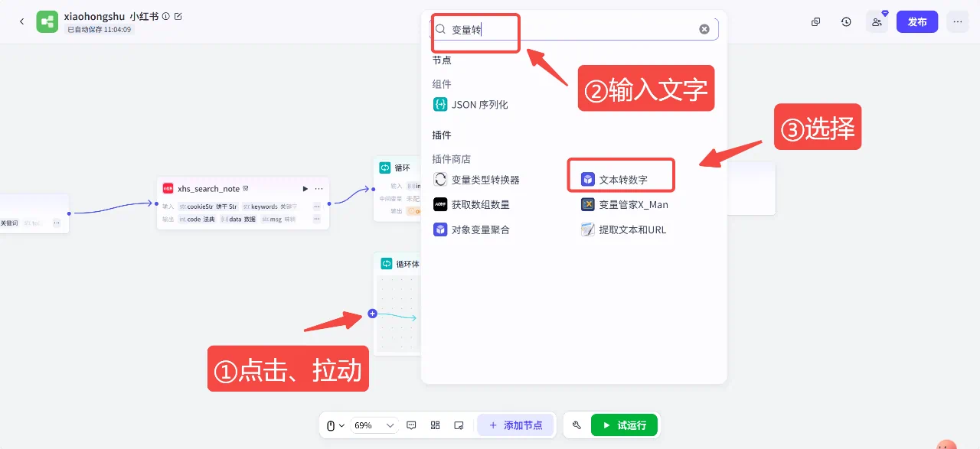The height and width of the screenshot is (449, 980).
Task: Click the edit icon next to 小红书 title
Action: tap(178, 16)
